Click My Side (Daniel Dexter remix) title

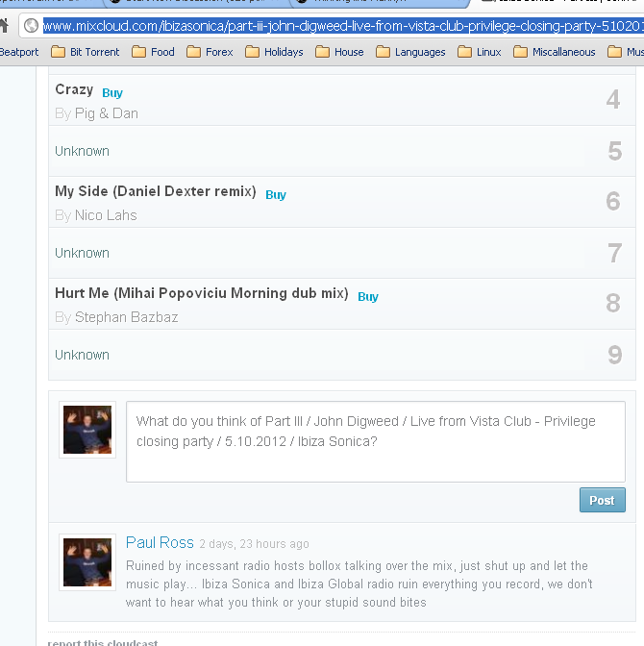click(156, 191)
